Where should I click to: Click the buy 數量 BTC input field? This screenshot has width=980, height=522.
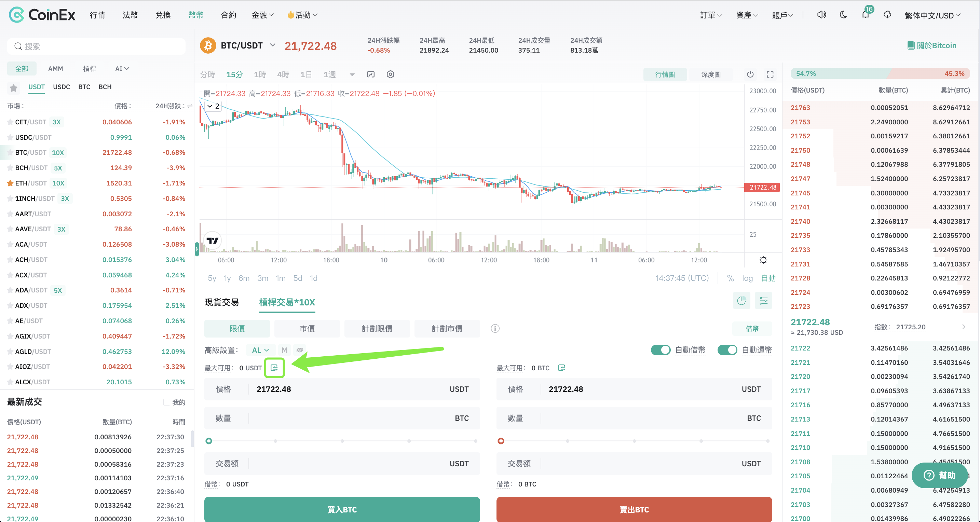pos(342,418)
